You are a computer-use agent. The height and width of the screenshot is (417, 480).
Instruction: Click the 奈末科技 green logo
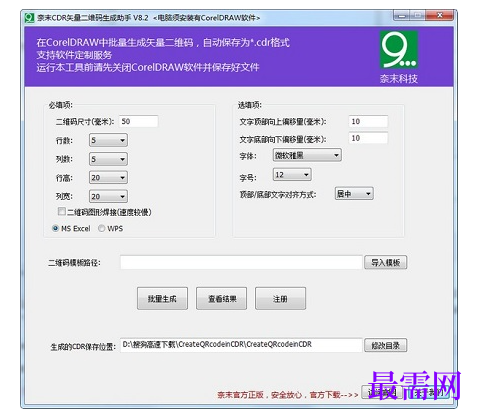pos(399,50)
